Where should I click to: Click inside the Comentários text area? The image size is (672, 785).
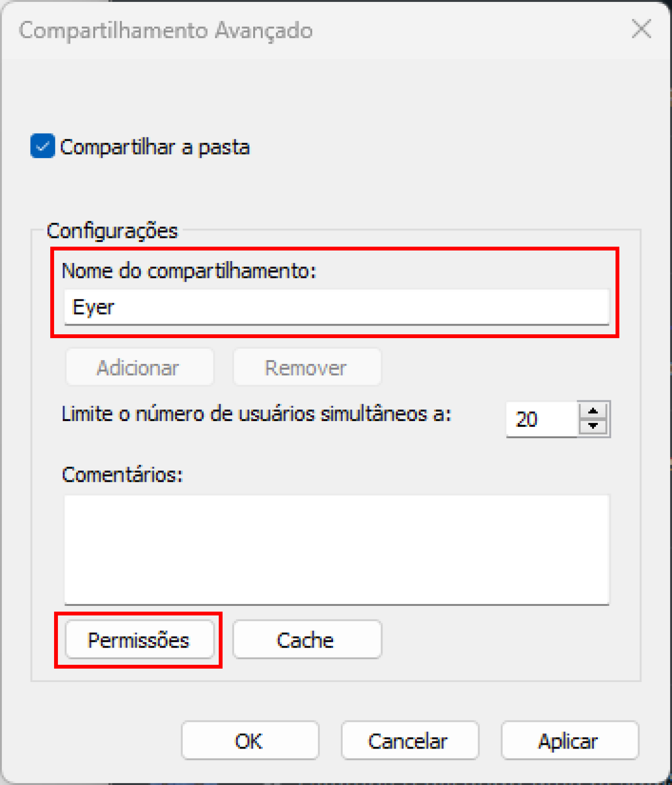click(336, 550)
